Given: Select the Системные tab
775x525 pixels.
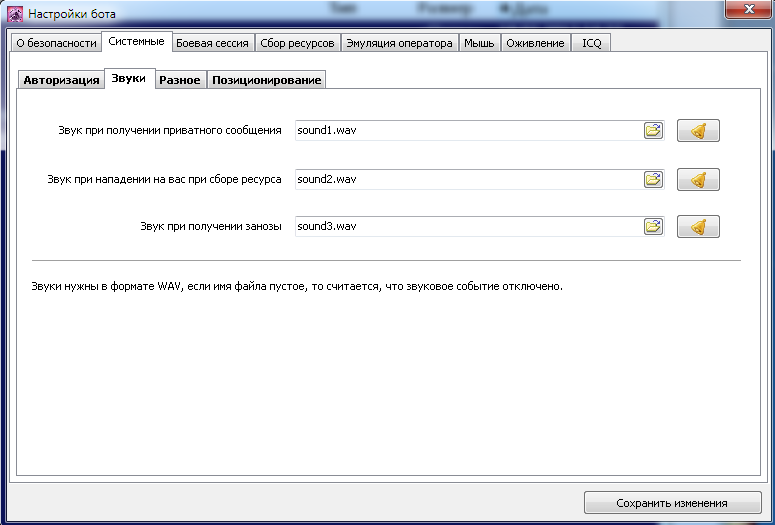Looking at the screenshot, I should pos(136,42).
